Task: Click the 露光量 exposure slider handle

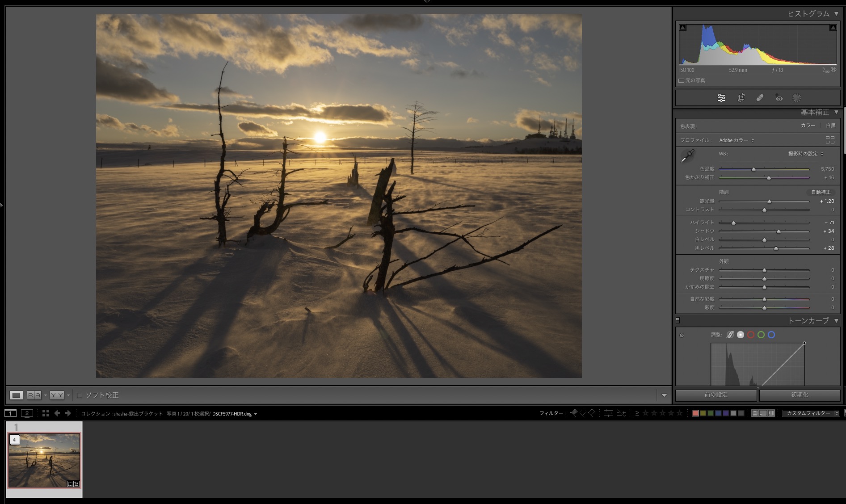Action: [x=769, y=202]
